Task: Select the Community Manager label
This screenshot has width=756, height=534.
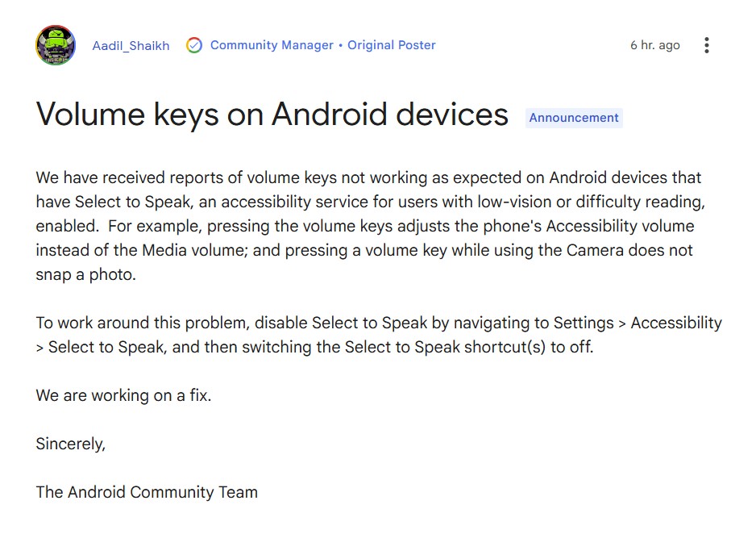Action: (272, 45)
